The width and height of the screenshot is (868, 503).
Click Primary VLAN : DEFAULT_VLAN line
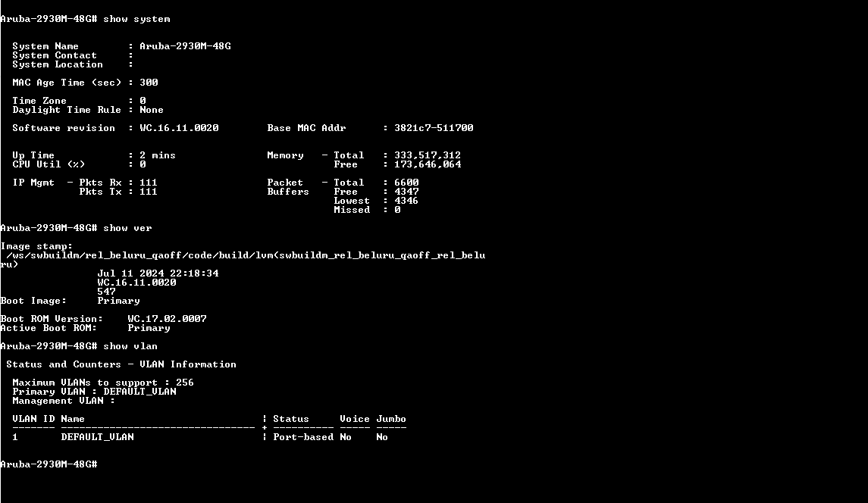pyautogui.click(x=94, y=391)
